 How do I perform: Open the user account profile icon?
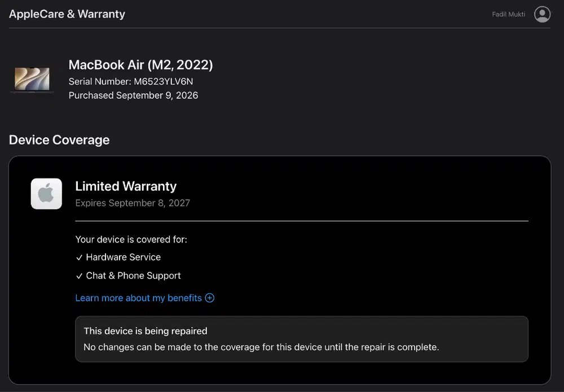[x=542, y=15]
